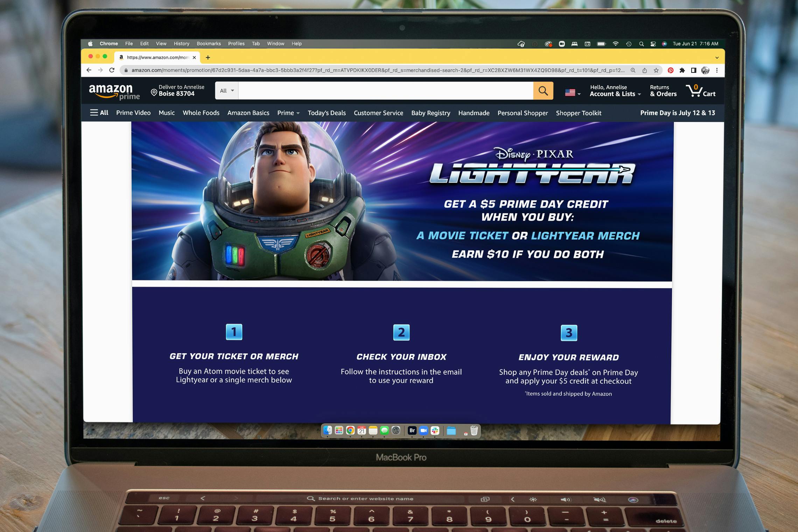Go to Today's Deals
The image size is (798, 532).
(x=327, y=113)
